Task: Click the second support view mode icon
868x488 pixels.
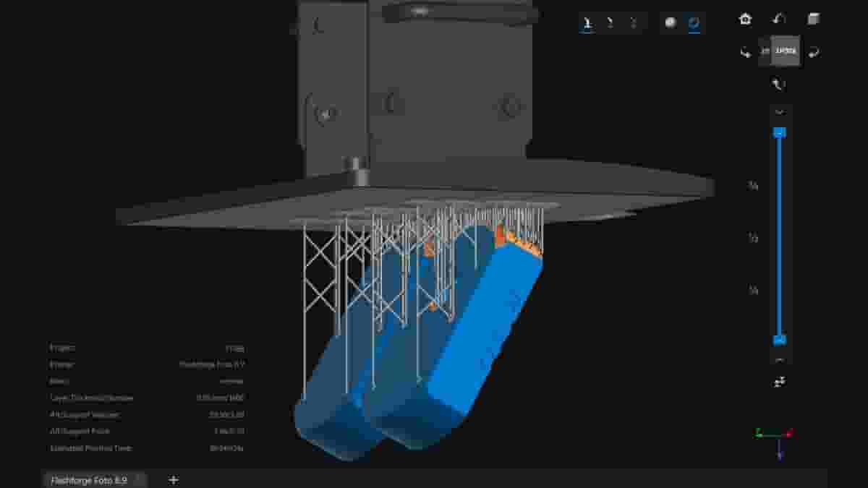Action: point(610,22)
